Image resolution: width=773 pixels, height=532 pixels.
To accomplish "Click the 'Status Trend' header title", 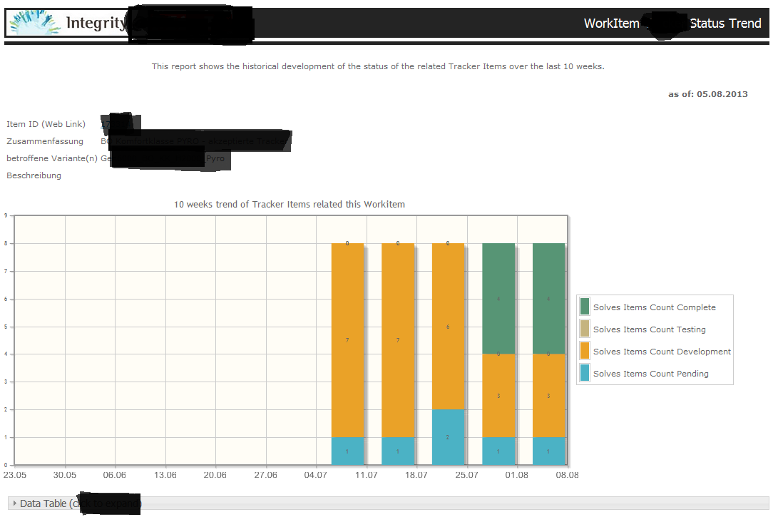I will click(725, 23).
